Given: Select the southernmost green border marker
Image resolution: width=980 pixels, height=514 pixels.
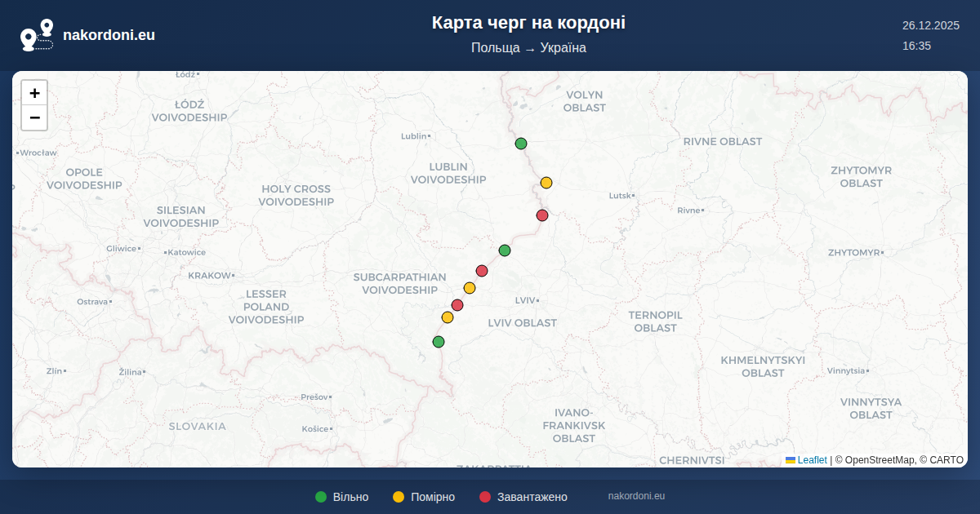Looking at the screenshot, I should click(439, 342).
